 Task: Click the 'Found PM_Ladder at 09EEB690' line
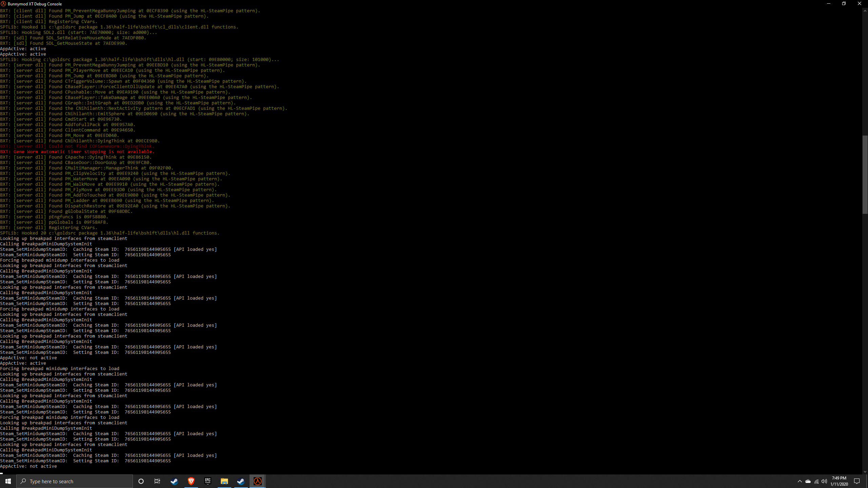click(x=107, y=201)
